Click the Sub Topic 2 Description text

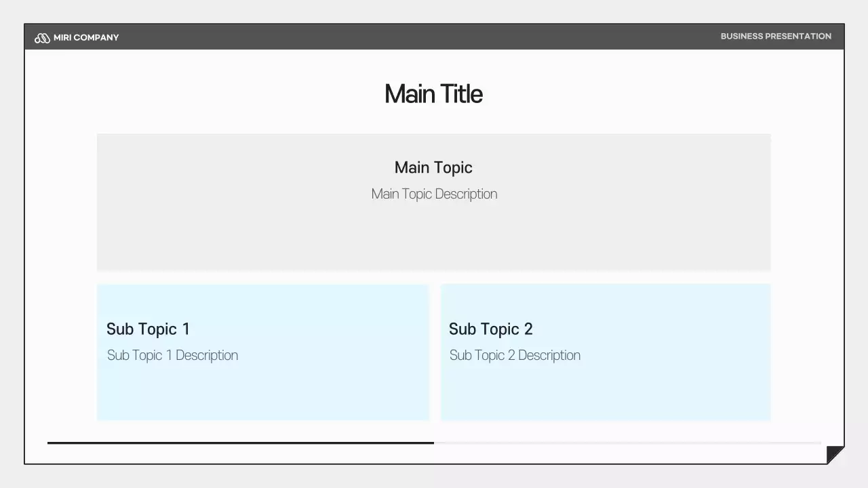pos(515,355)
